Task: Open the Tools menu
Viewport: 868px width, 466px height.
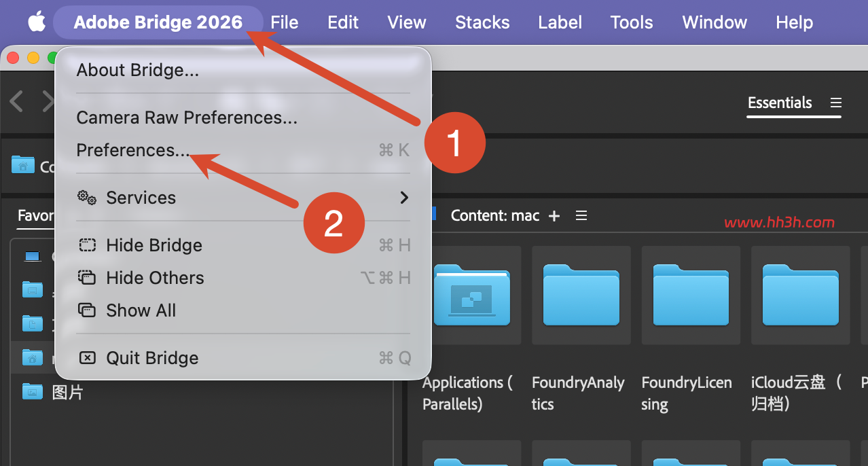Action: coord(632,22)
